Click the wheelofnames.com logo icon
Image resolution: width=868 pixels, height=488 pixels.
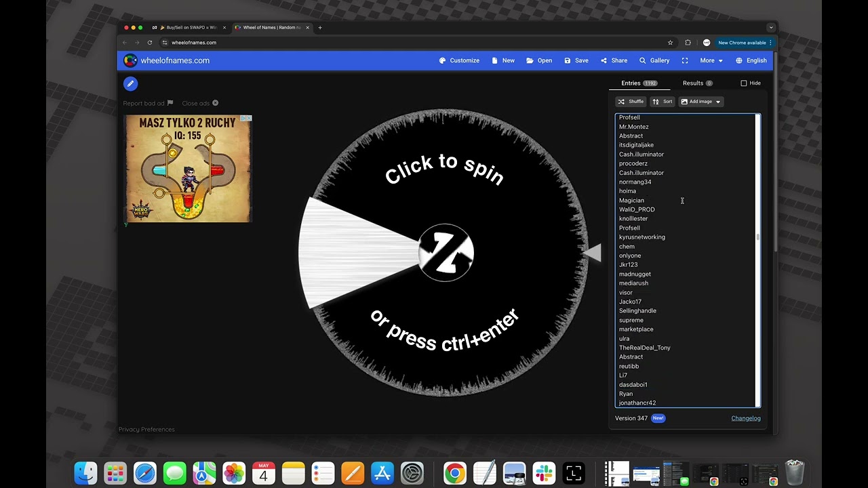130,60
